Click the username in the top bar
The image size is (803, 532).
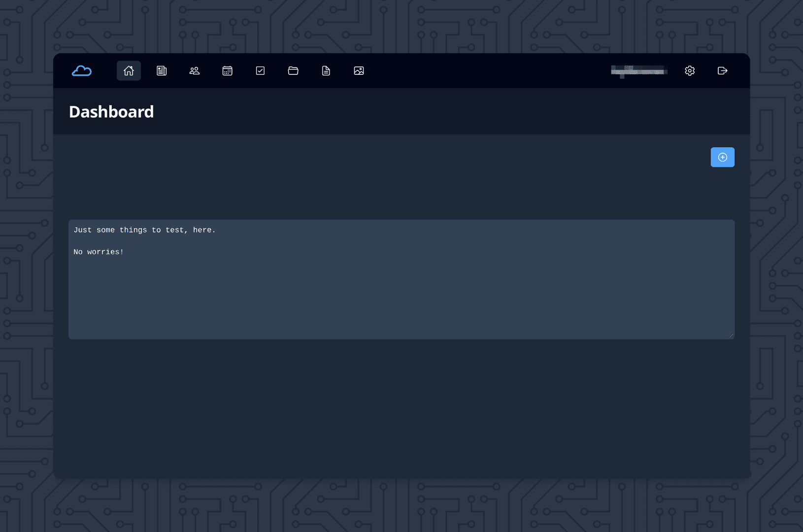click(x=639, y=70)
